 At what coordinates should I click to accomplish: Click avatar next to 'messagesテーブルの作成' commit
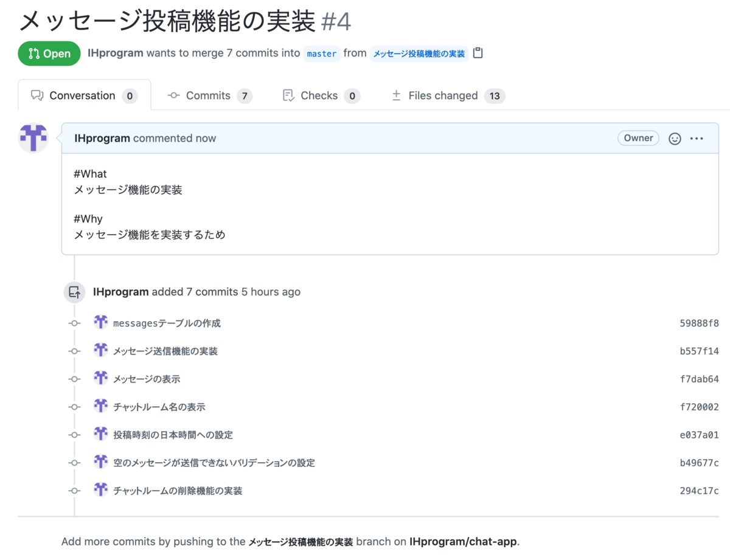tap(101, 322)
